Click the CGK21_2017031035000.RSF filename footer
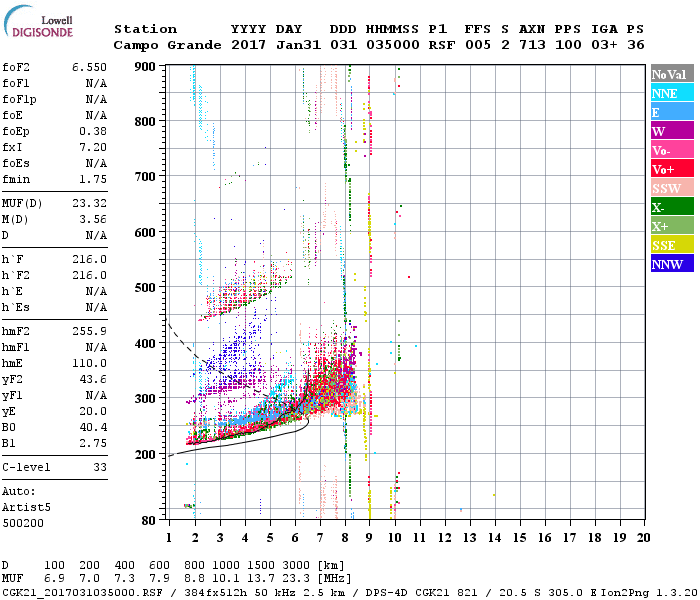This screenshot has width=700, height=600. click(x=82, y=592)
